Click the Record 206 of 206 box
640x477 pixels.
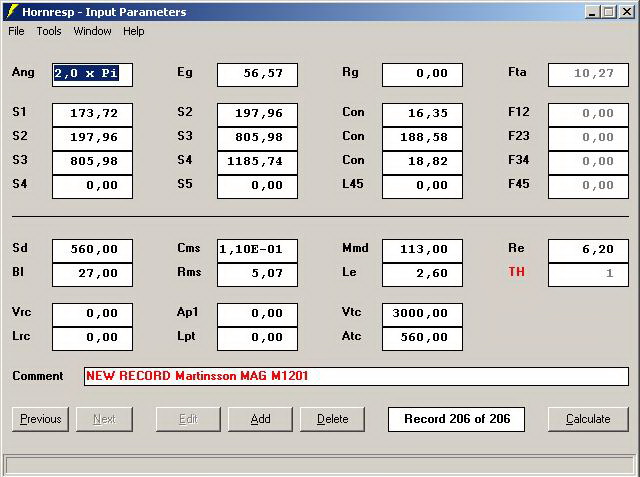pyautogui.click(x=456, y=419)
